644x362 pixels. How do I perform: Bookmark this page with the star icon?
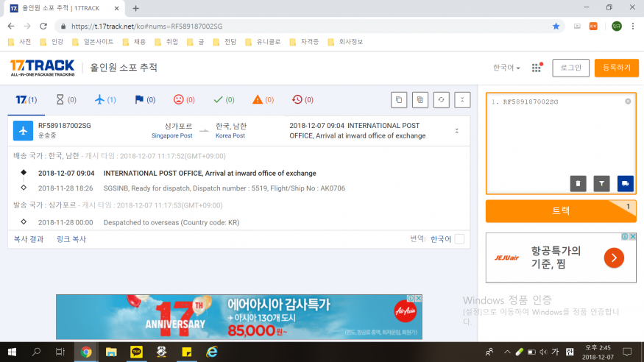pyautogui.click(x=556, y=26)
